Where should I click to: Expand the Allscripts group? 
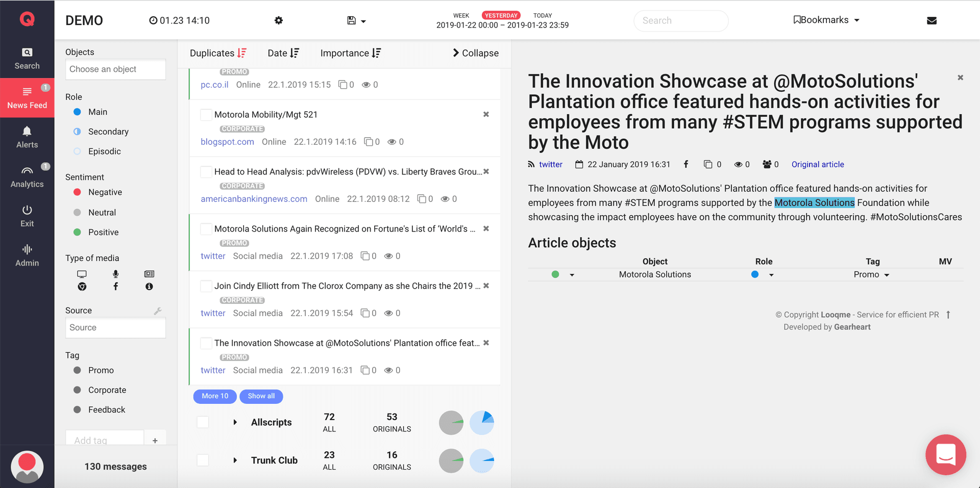point(235,422)
